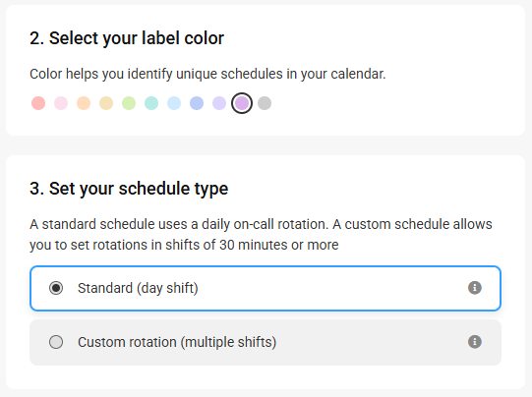The image size is (532, 397).
Task: Pick the peach orange color swatch
Action: pos(84,103)
